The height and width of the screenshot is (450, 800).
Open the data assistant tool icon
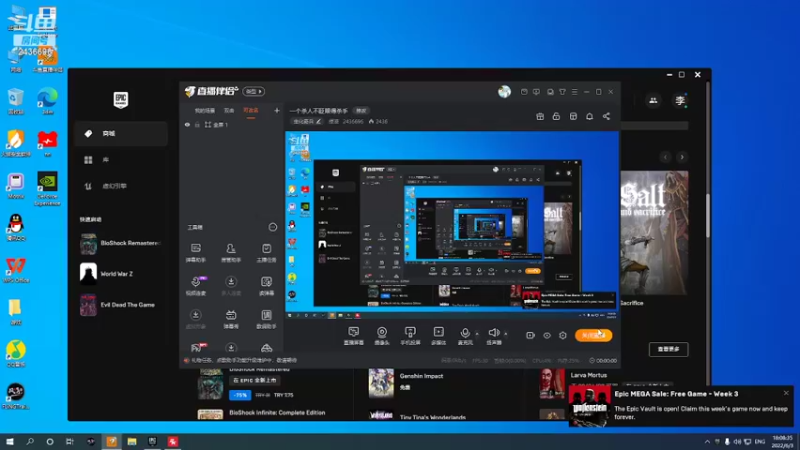266,319
